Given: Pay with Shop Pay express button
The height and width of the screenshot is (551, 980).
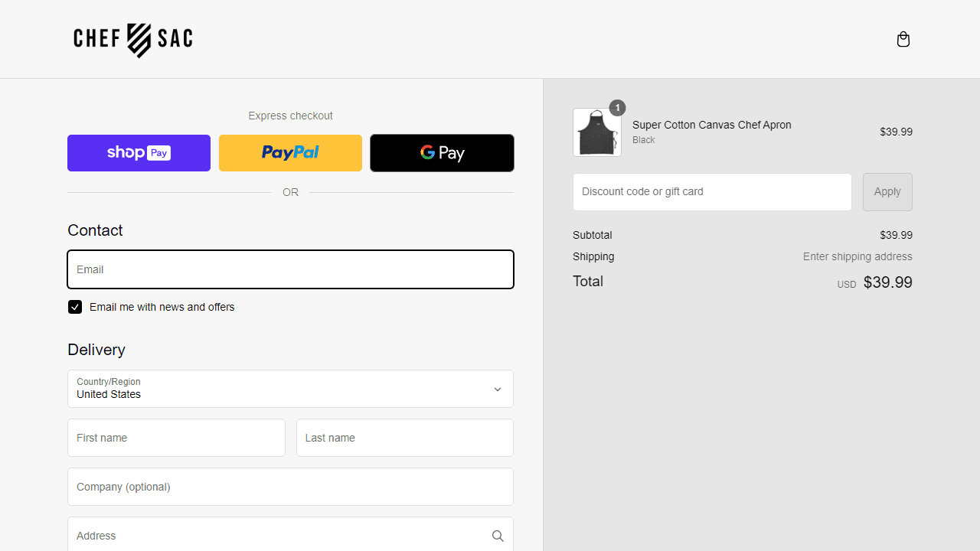Looking at the screenshot, I should pyautogui.click(x=139, y=153).
